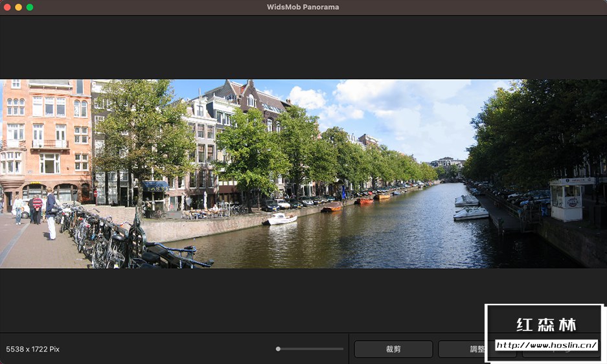Viewport: 607px width, 364px height.
Task: Click the empty dark area above the panorama
Action: [x=303, y=47]
